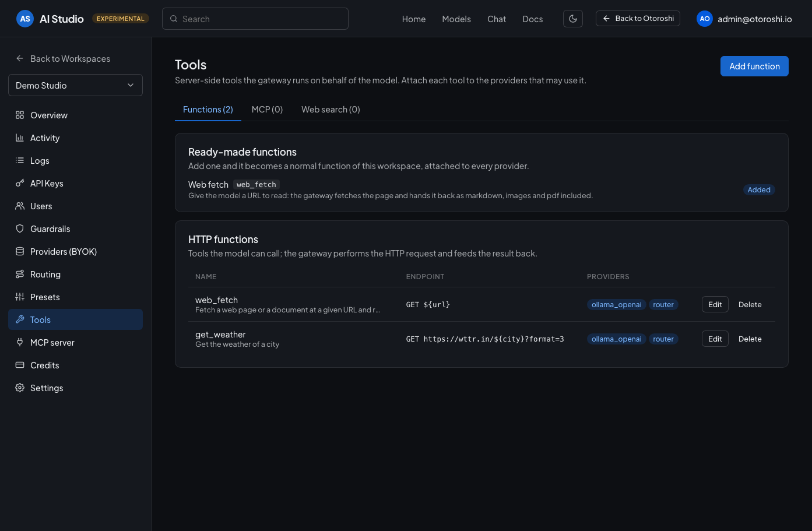Click the search magnifier icon
This screenshot has width=812, height=531.
[x=174, y=19]
